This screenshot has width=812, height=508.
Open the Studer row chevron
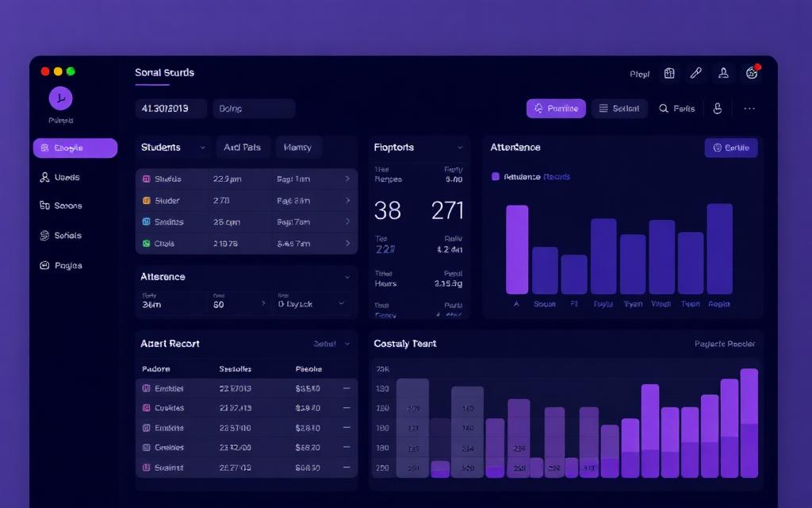coord(347,200)
